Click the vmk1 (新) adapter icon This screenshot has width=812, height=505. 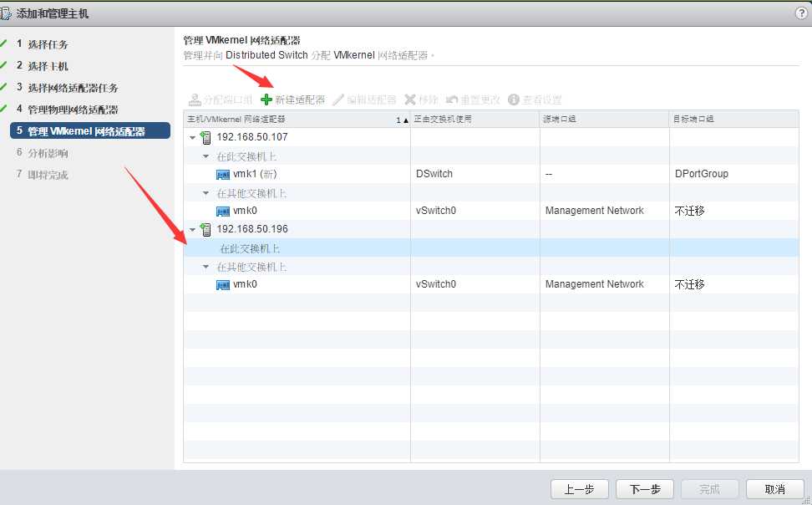223,175
